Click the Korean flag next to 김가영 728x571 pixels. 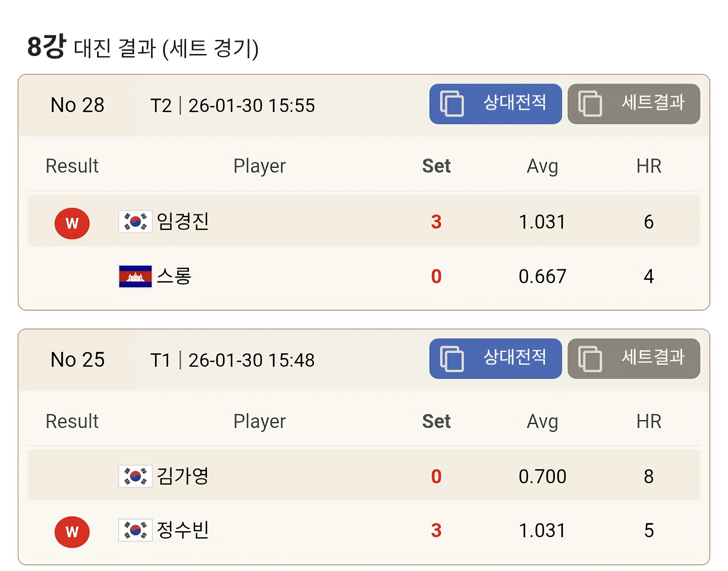coord(135,476)
